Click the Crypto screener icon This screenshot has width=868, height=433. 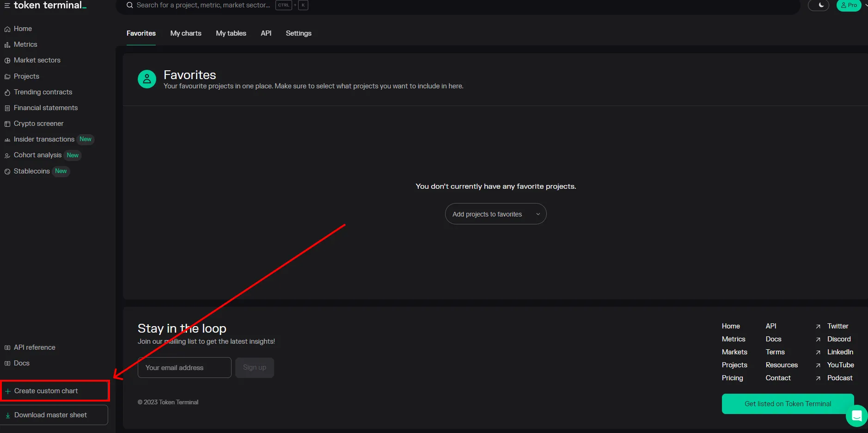[x=7, y=124]
